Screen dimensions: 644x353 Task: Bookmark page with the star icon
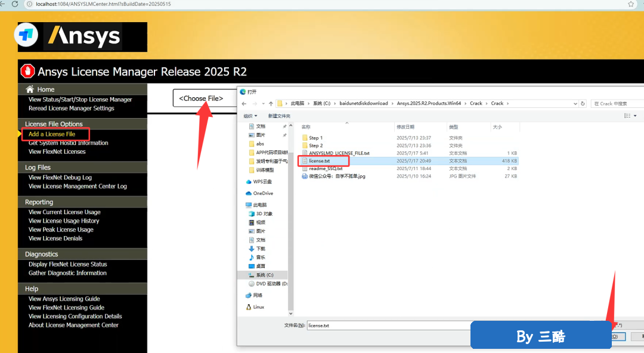pyautogui.click(x=631, y=4)
